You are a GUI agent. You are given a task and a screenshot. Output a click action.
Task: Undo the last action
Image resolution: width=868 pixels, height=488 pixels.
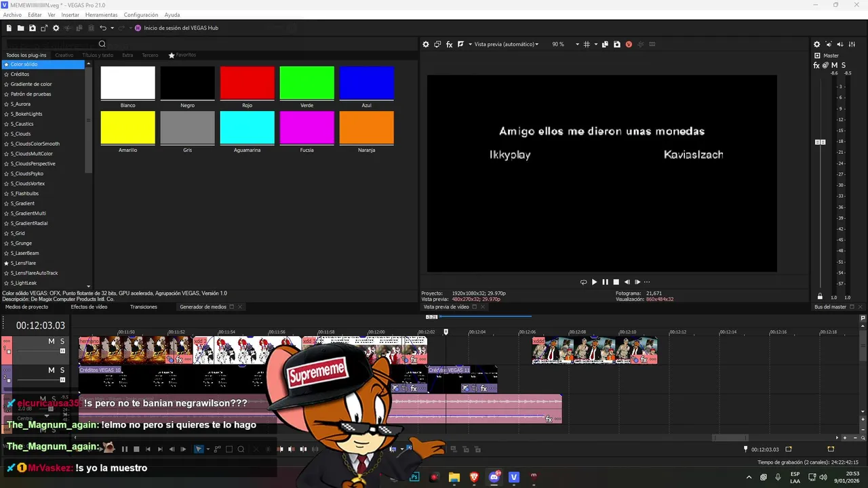102,28
